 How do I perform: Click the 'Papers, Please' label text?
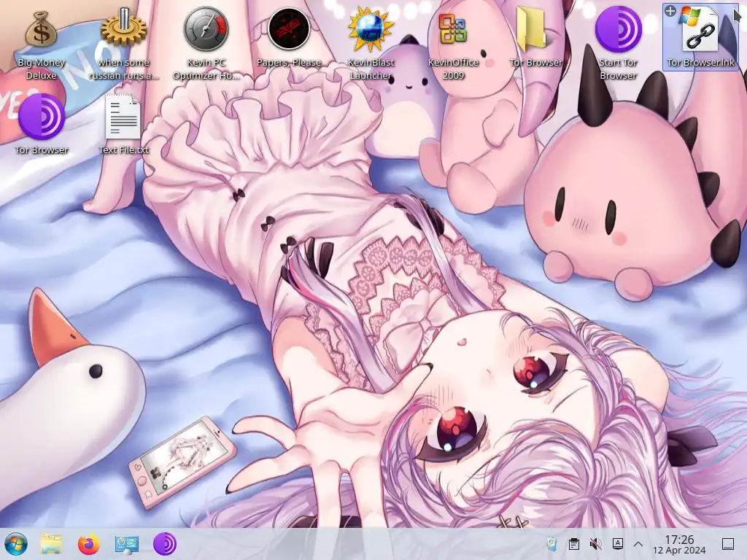[289, 63]
